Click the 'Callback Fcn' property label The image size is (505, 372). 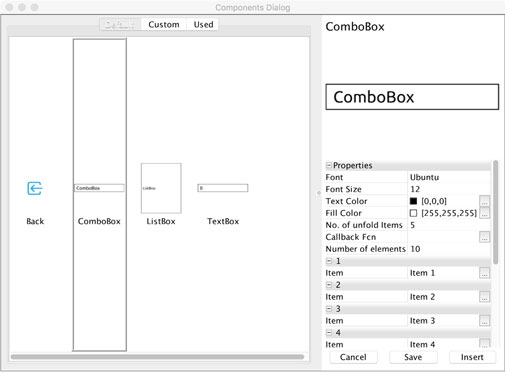(x=351, y=237)
